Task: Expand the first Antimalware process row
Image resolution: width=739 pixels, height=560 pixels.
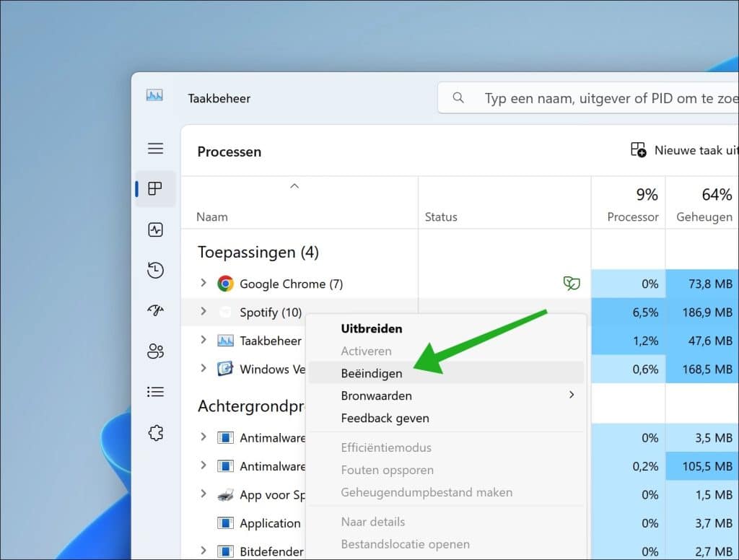Action: click(x=203, y=437)
